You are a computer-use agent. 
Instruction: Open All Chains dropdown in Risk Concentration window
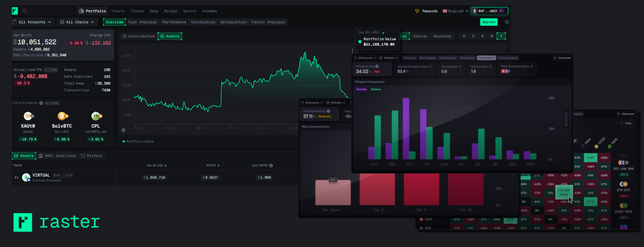[336, 102]
